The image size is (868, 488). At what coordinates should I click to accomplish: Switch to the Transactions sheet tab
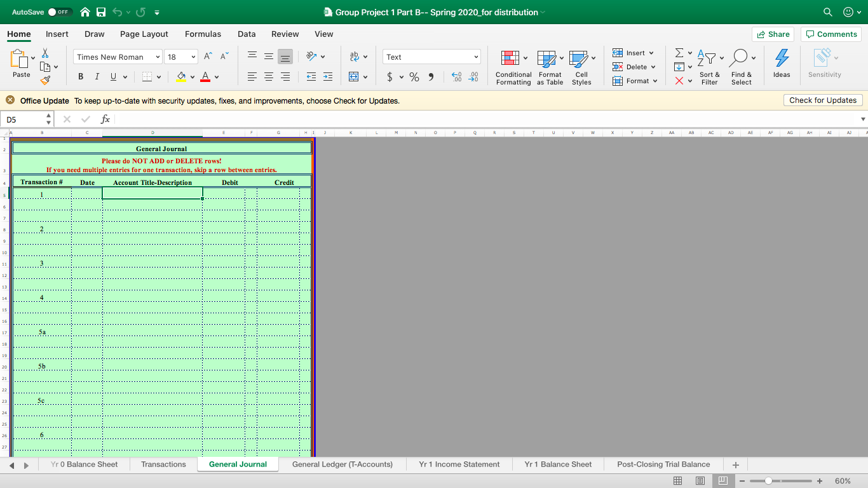(x=164, y=464)
